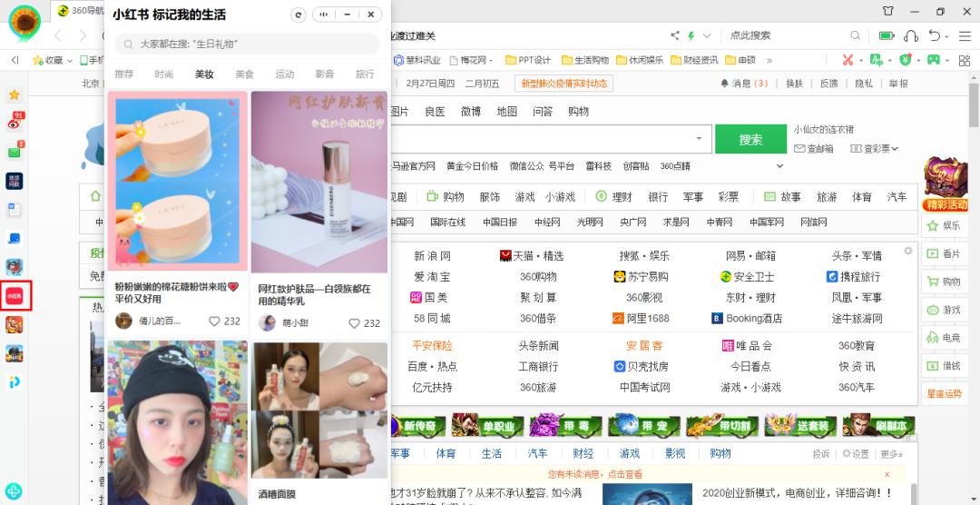Expand hot links row chevron below search
Screen dimensions: 980x505
pyautogui.click(x=779, y=166)
